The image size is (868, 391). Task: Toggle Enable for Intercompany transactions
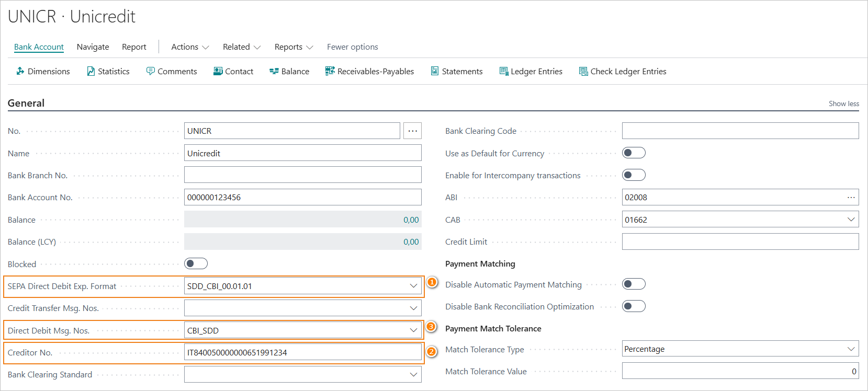tap(634, 175)
